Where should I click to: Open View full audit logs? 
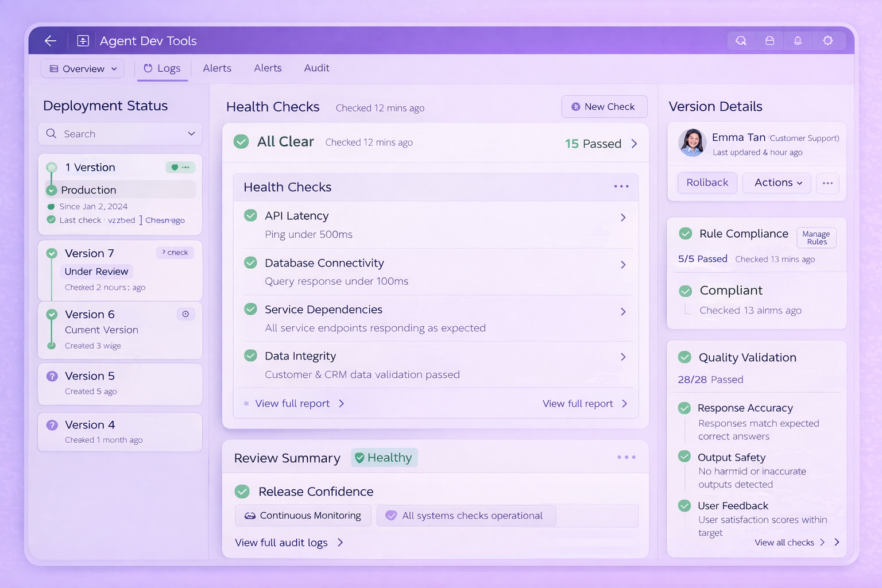(281, 542)
